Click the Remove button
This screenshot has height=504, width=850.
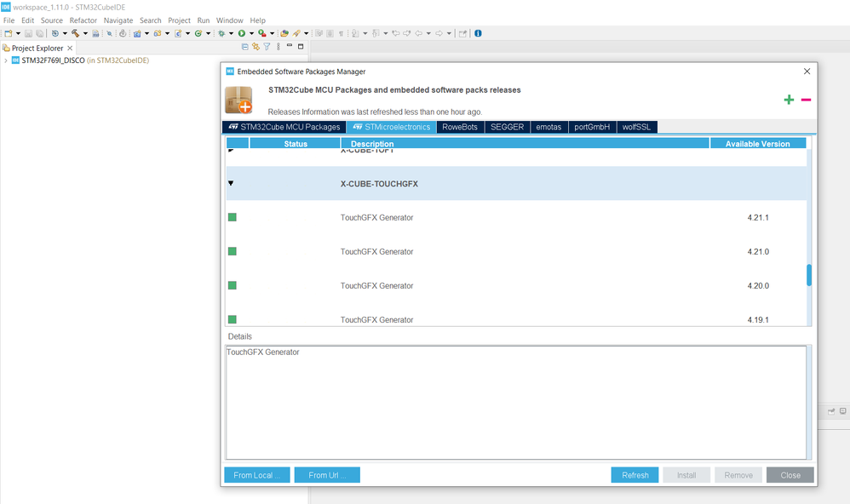(x=738, y=475)
